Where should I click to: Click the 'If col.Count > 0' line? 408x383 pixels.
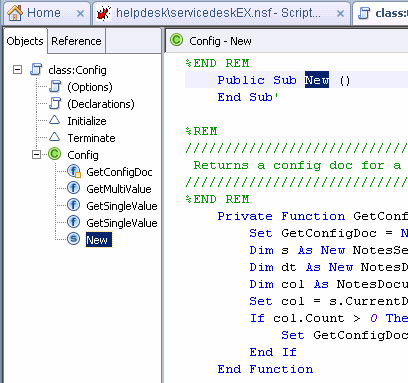pos(328,318)
